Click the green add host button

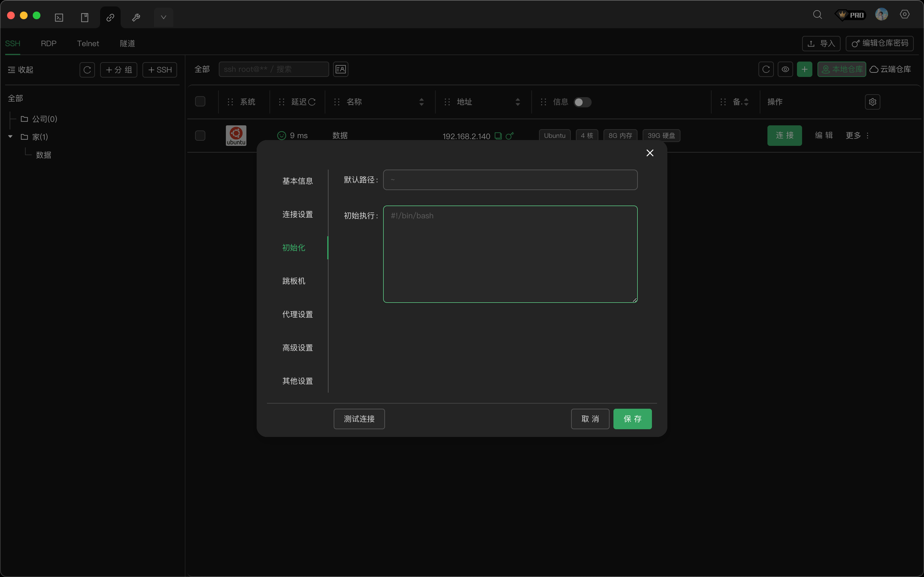pyautogui.click(x=804, y=70)
